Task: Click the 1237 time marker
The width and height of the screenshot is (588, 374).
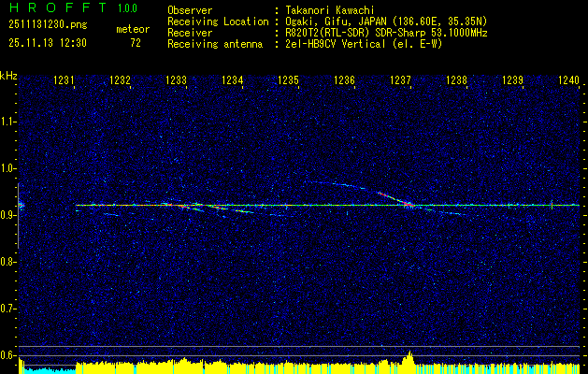Action: (400, 79)
